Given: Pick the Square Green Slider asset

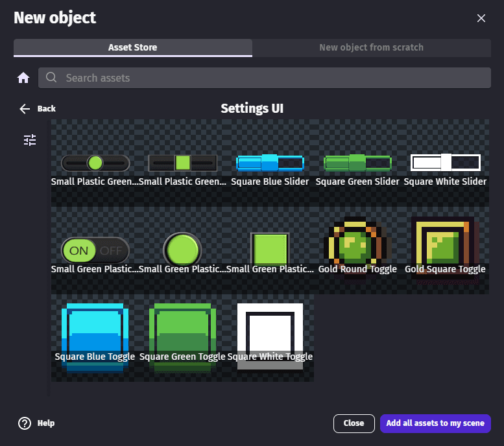Looking at the screenshot, I should (357, 163).
